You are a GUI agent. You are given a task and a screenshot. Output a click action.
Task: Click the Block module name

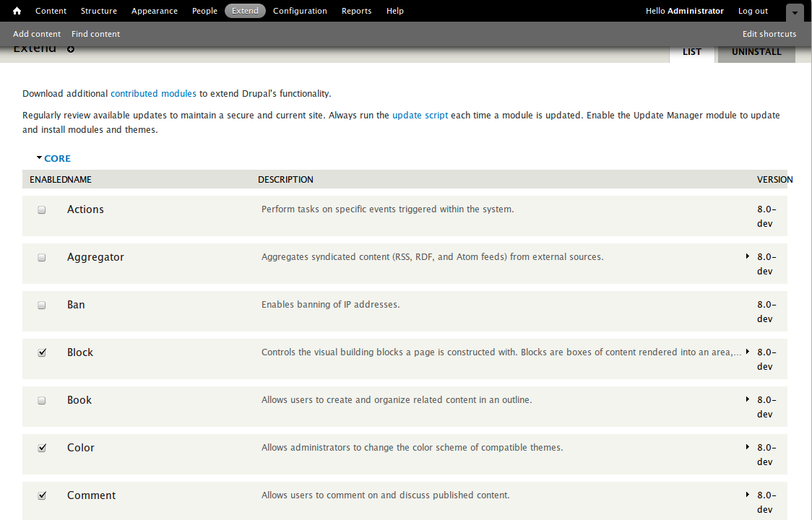point(80,352)
